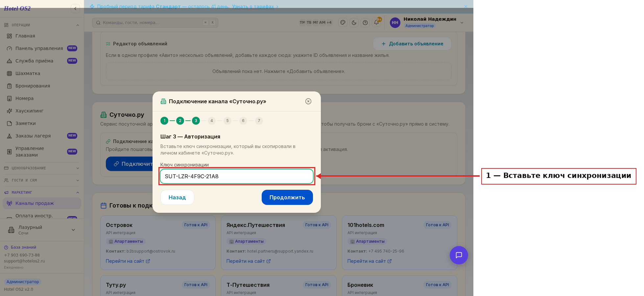Click Готов к API badge on Островок
Screen dimensions: 644x296
(x=196, y=225)
